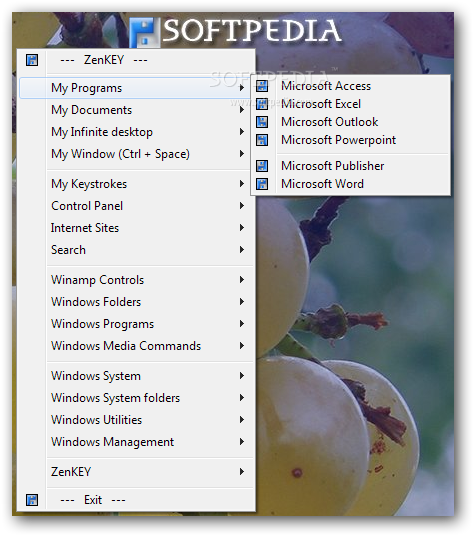Open the My Programs menu entry
The height and width of the screenshot is (536, 474).
(x=136, y=88)
